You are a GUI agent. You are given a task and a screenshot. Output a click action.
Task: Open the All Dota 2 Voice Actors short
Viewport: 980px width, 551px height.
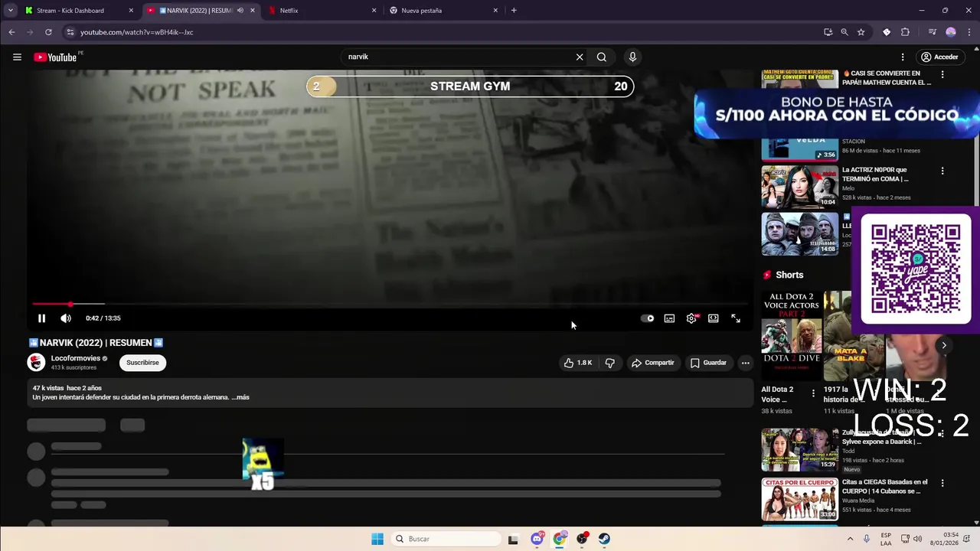[791, 335]
